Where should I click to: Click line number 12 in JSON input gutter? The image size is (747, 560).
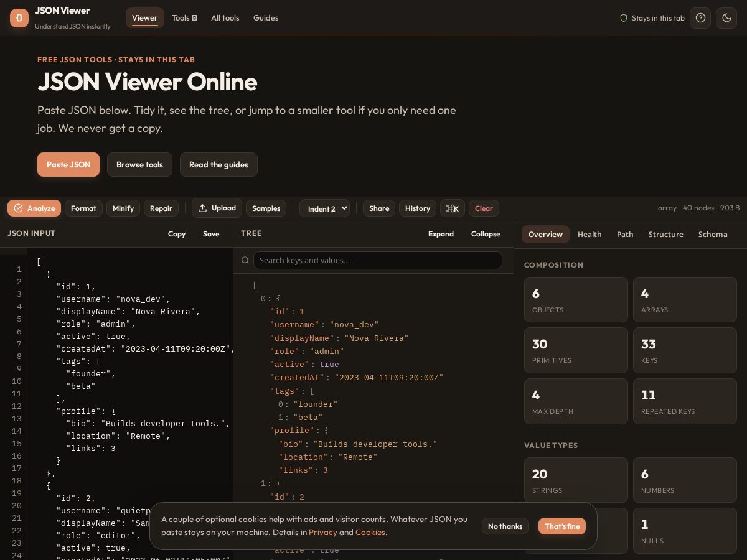coord(16,406)
